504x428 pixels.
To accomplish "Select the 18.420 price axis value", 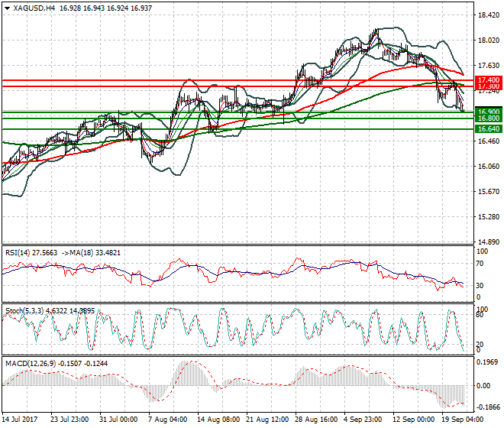I will click(489, 15).
